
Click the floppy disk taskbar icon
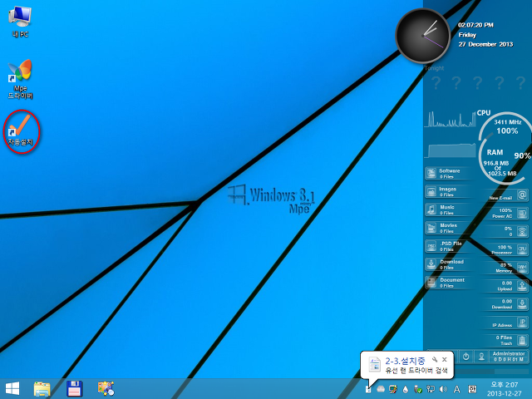coord(75,389)
